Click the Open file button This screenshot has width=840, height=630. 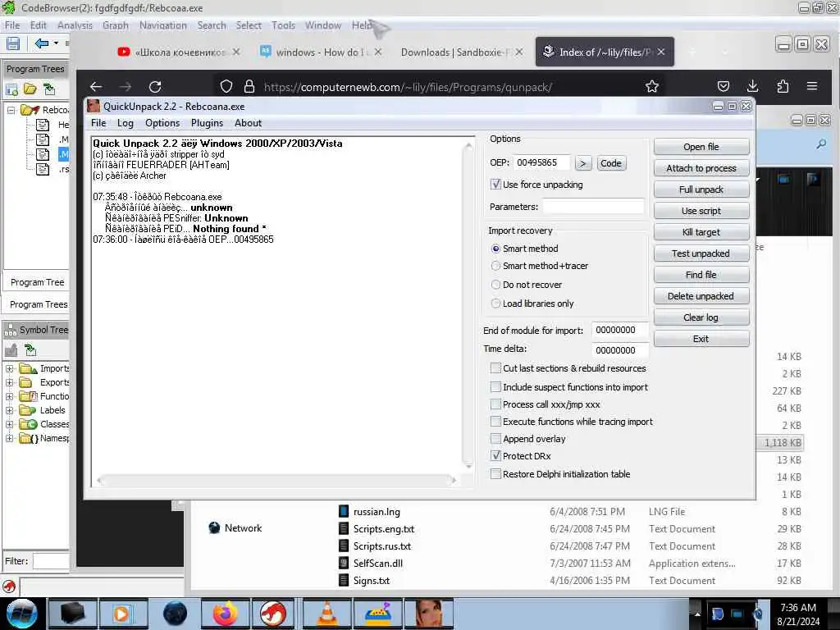(701, 147)
